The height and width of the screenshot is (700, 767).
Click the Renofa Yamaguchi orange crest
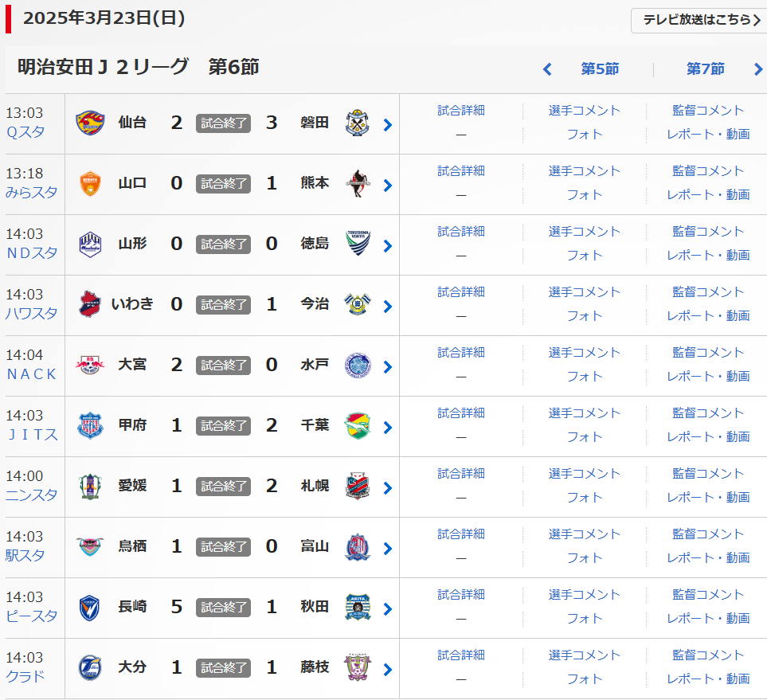(90, 184)
